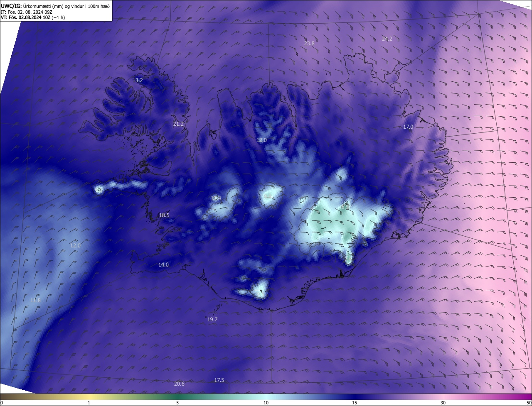Select the 'VT: Fös. 02.08.2024 10Z (+1 h)' line
Image resolution: width=532 pixels, height=406 pixels.
point(33,17)
